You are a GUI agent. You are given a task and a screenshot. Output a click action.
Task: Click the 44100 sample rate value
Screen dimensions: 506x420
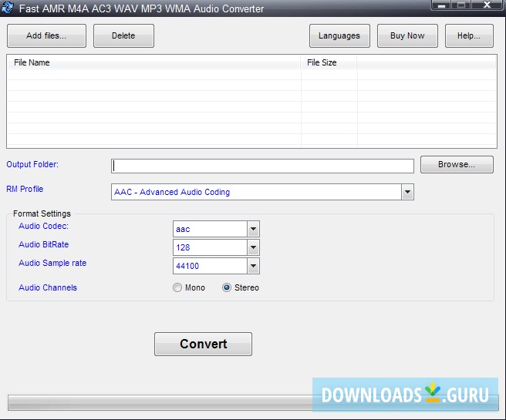tap(187, 266)
